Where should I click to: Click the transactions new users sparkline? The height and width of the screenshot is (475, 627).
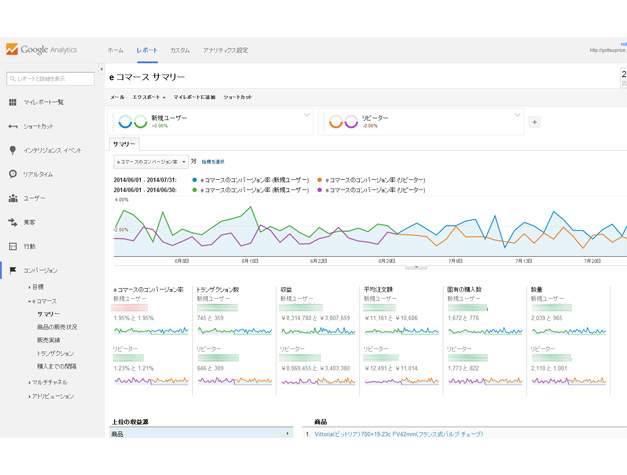tap(235, 331)
